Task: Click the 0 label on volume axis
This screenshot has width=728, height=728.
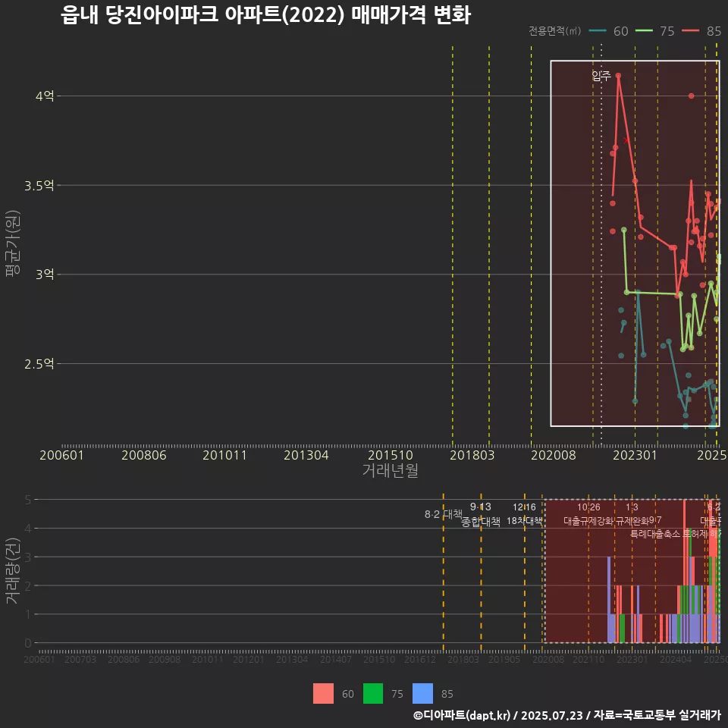Action: [x=28, y=643]
